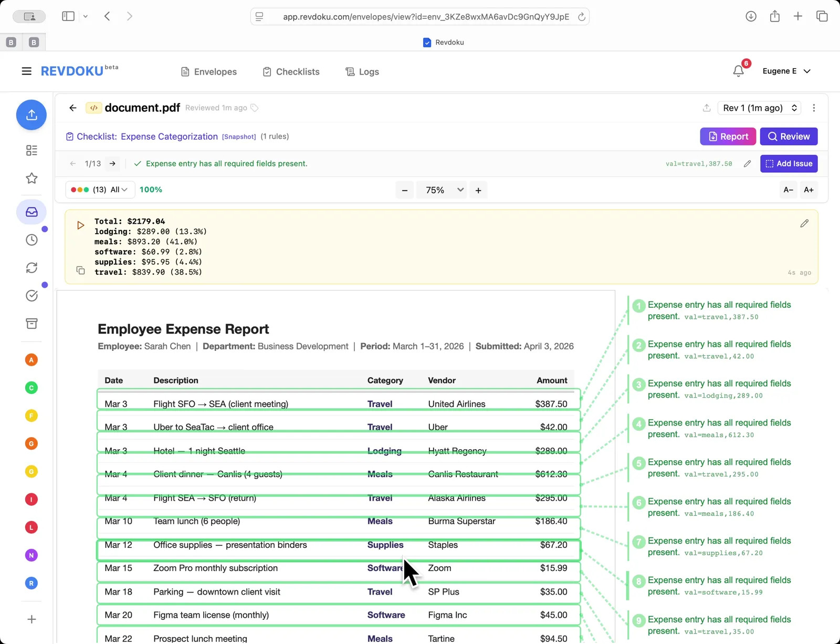Go to the Checklists tab
This screenshot has width=840, height=644.
291,72
